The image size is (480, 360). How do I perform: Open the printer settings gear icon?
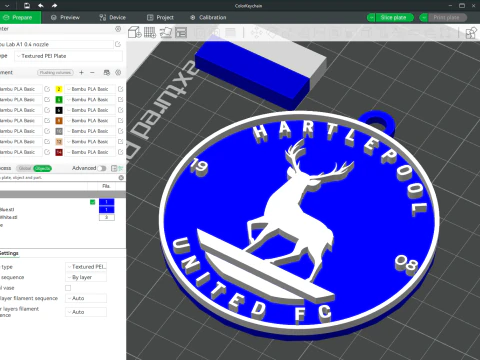[x=118, y=29]
